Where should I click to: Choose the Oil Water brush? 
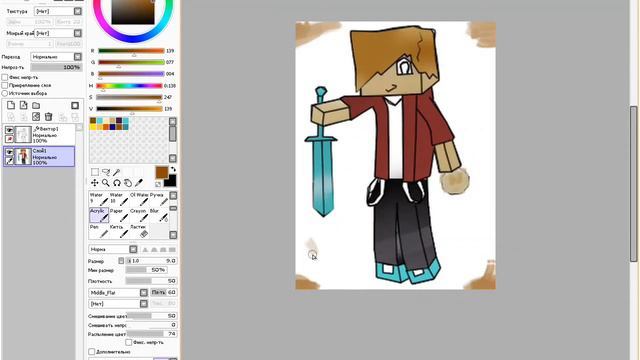pyautogui.click(x=139, y=199)
